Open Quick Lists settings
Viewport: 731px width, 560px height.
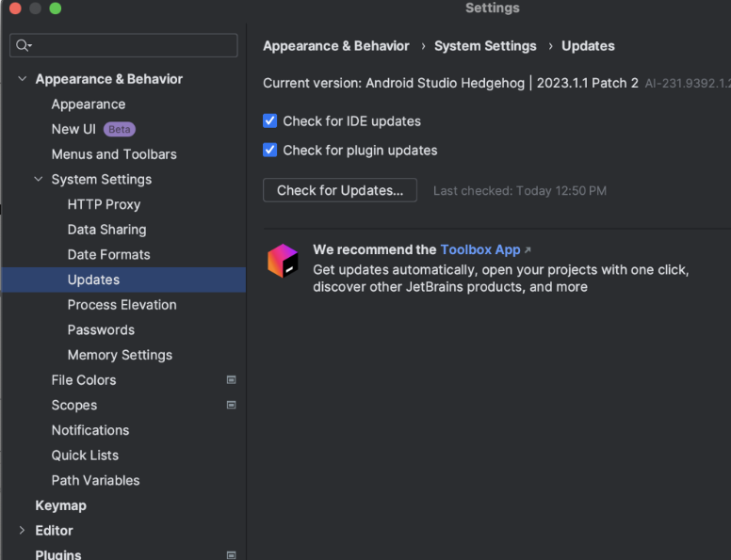point(85,456)
